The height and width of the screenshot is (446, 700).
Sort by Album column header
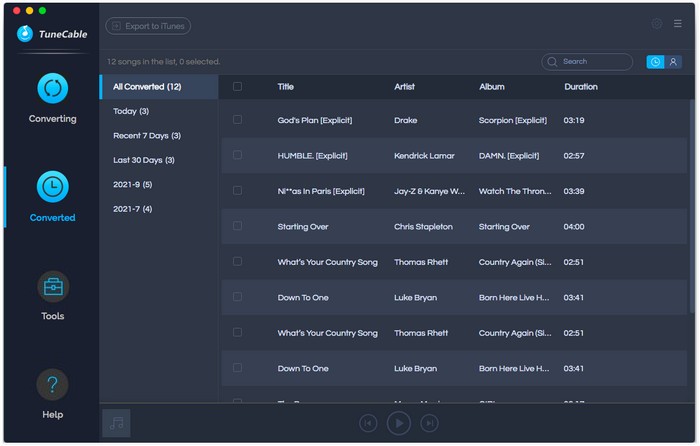[492, 87]
